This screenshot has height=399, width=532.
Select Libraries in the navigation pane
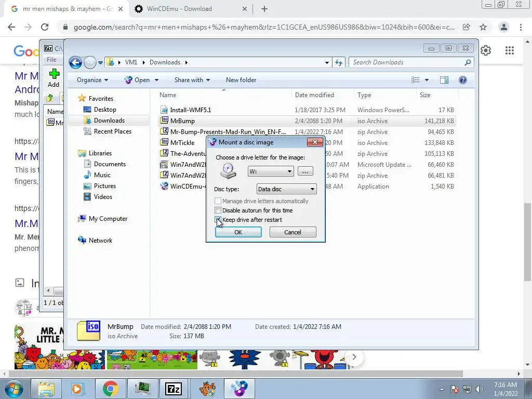(x=100, y=153)
